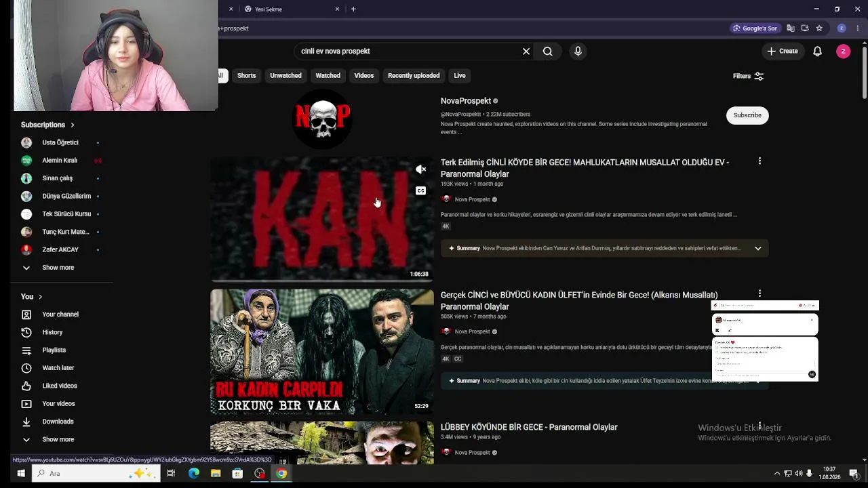Open the LÜBBEY KÖYÜNDE BİR GECE title
The height and width of the screenshot is (488, 868).
529,427
